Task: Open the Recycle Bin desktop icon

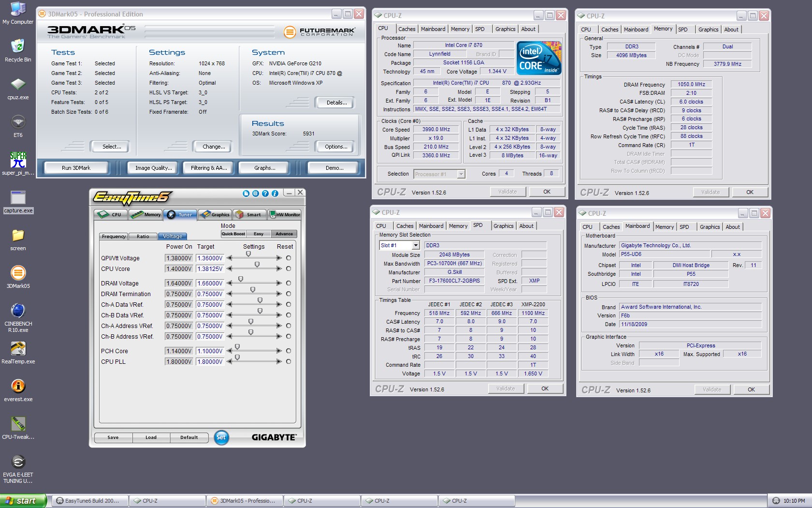Action: point(18,51)
